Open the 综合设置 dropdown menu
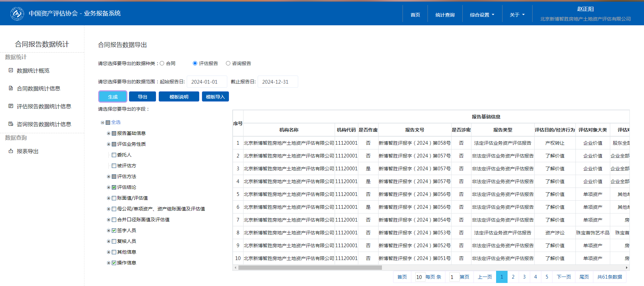The width and height of the screenshot is (644, 286). 482,15
